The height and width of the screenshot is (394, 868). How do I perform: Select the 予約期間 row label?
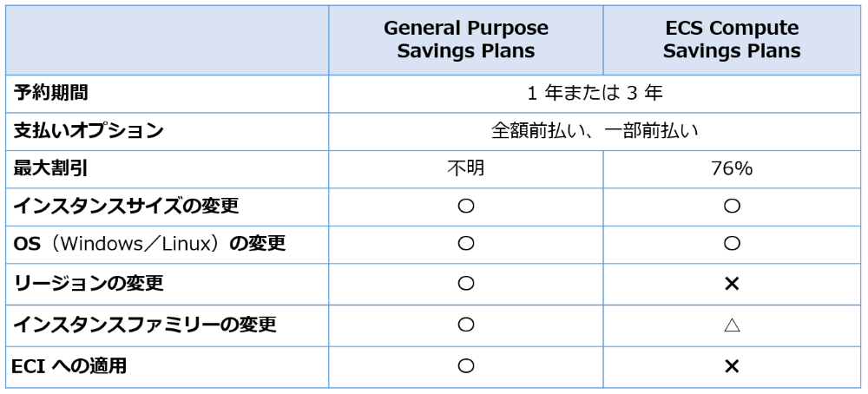point(51,92)
